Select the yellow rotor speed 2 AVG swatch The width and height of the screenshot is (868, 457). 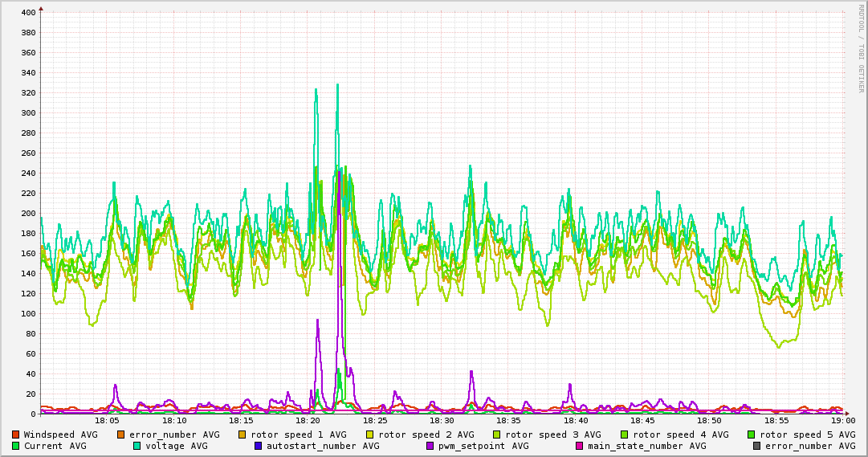[x=370, y=435]
